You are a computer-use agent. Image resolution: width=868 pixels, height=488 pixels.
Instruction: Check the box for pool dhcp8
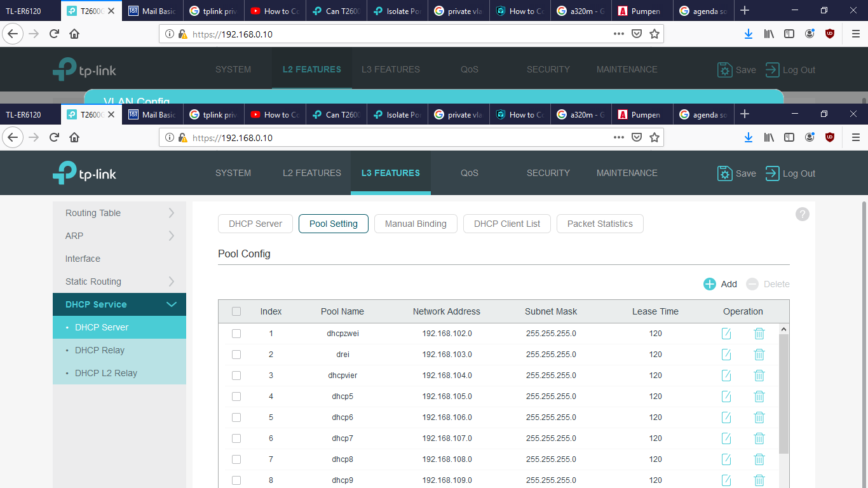tap(236, 459)
